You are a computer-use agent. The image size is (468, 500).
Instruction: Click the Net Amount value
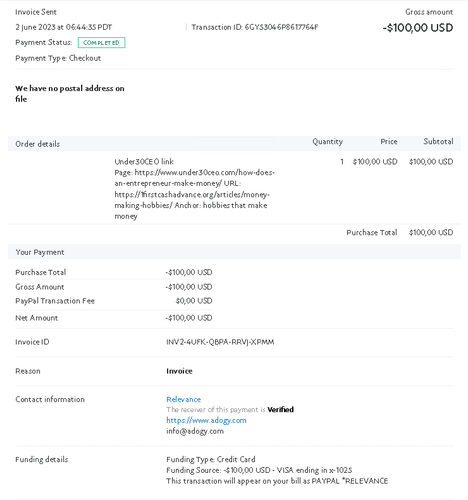point(189,318)
